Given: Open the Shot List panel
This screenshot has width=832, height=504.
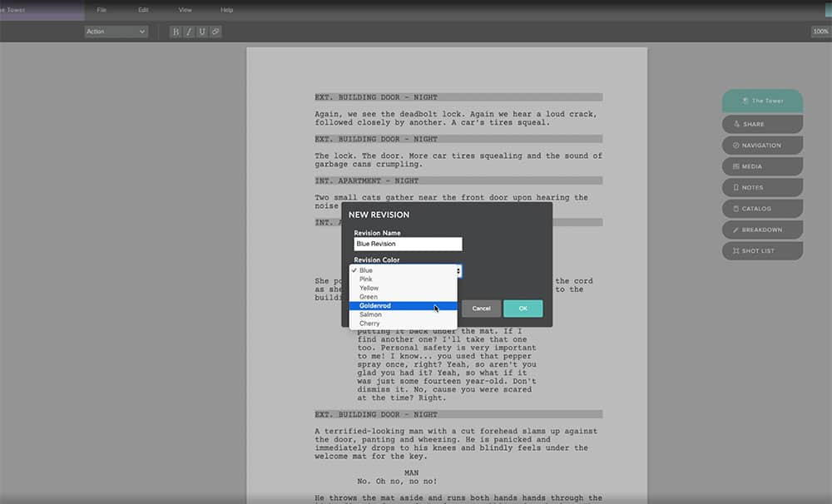Looking at the screenshot, I should click(x=761, y=250).
